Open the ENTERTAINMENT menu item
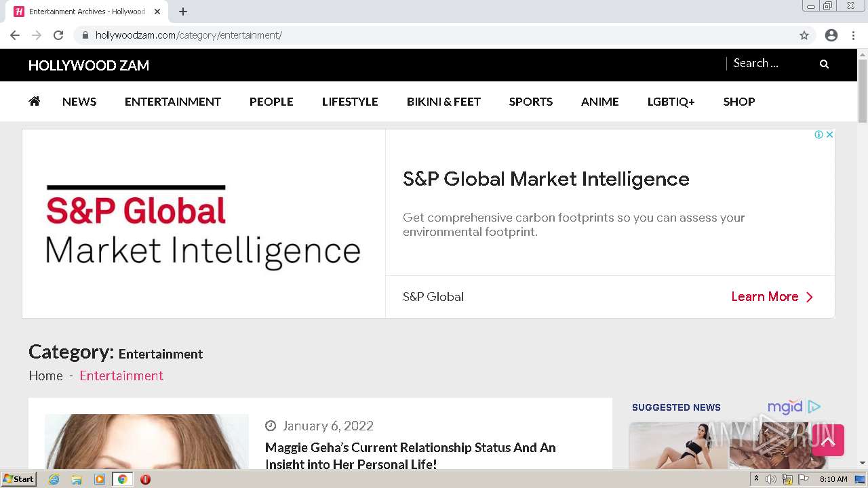 coord(173,102)
